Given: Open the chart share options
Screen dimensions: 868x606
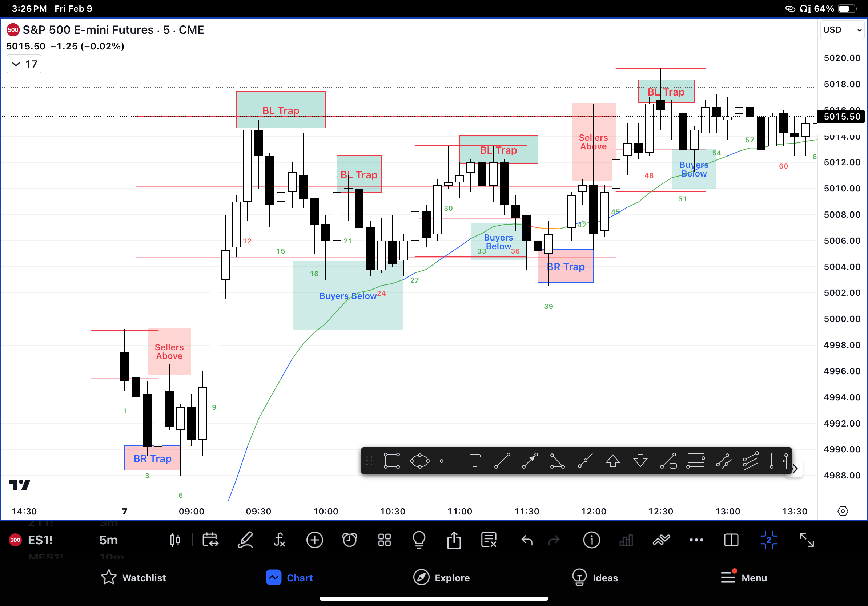Looking at the screenshot, I should (454, 540).
